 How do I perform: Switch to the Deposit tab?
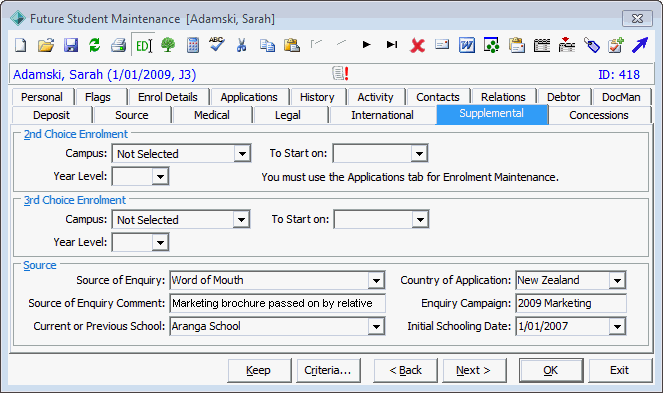[x=52, y=115]
